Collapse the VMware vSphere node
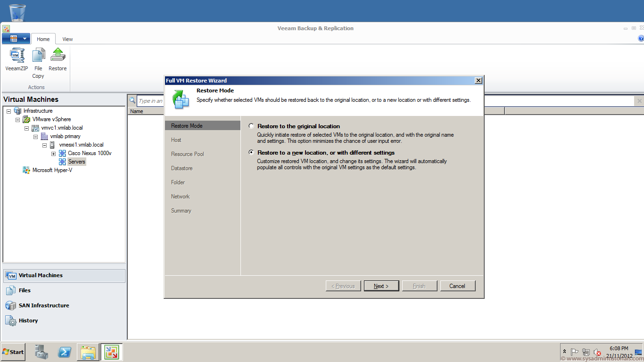This screenshot has width=644, height=362. [x=17, y=119]
